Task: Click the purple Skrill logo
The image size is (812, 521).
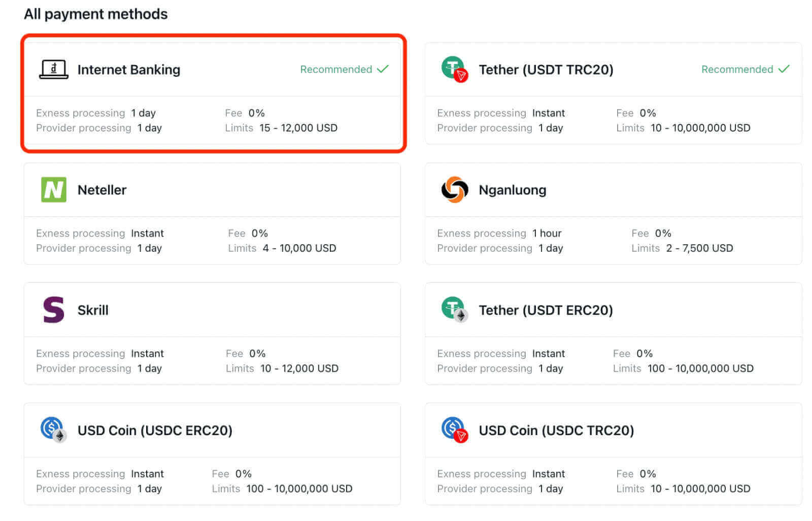Action: 53,310
